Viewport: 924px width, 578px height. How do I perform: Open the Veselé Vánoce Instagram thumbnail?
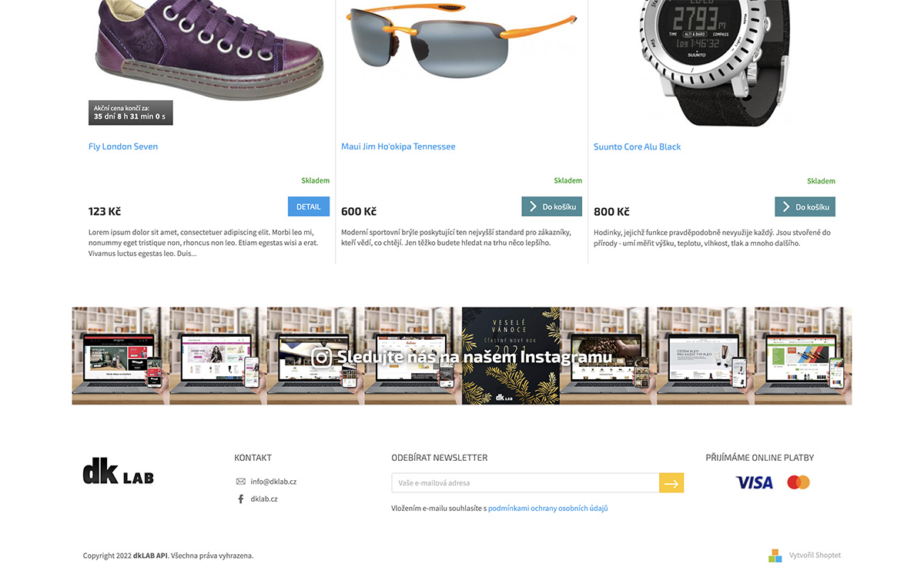511,356
